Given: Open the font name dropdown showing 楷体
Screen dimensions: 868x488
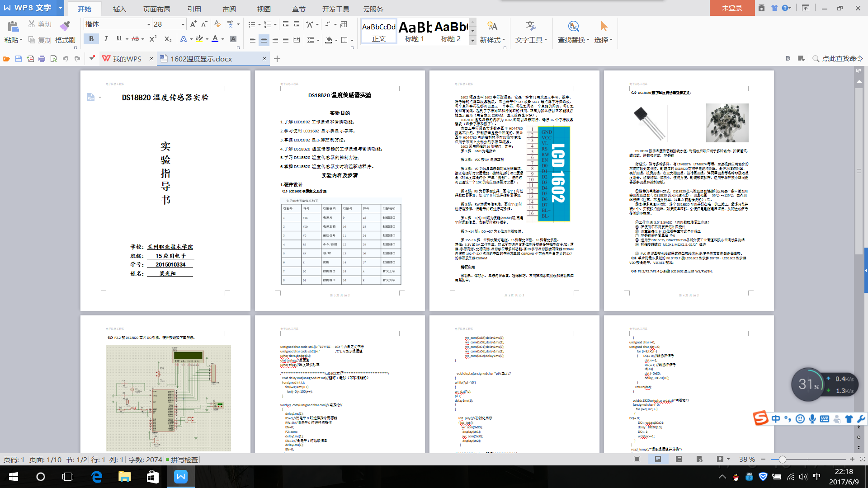Looking at the screenshot, I should (148, 24).
